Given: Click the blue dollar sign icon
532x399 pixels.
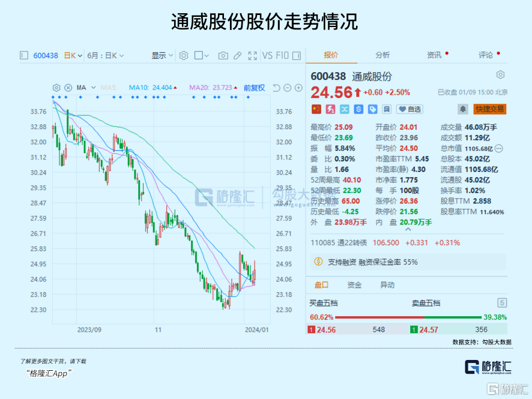Looking at the screenshot, I should tap(358, 109).
